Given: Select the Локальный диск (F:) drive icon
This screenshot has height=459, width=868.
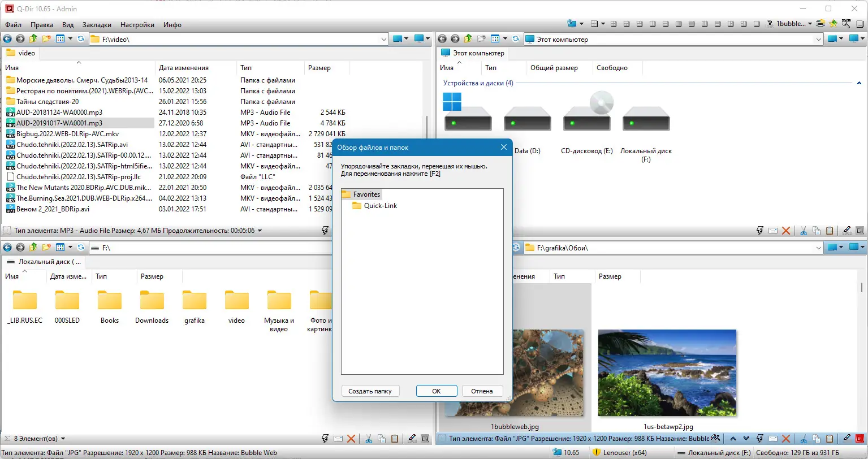Looking at the screenshot, I should pyautogui.click(x=646, y=119).
